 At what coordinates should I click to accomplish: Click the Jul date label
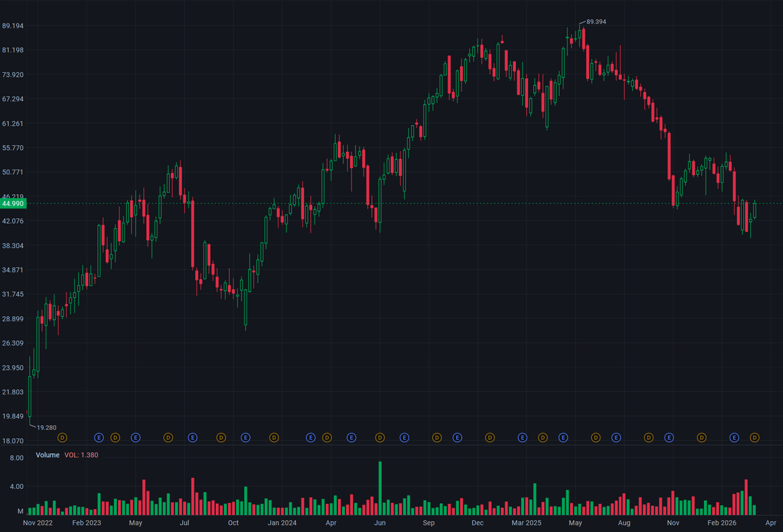coord(185,523)
